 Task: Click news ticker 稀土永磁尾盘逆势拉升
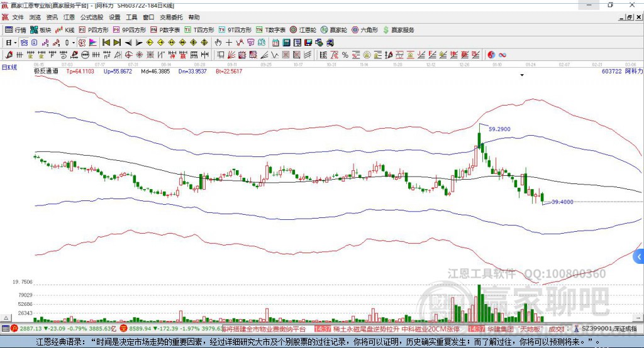pyautogui.click(x=366, y=329)
